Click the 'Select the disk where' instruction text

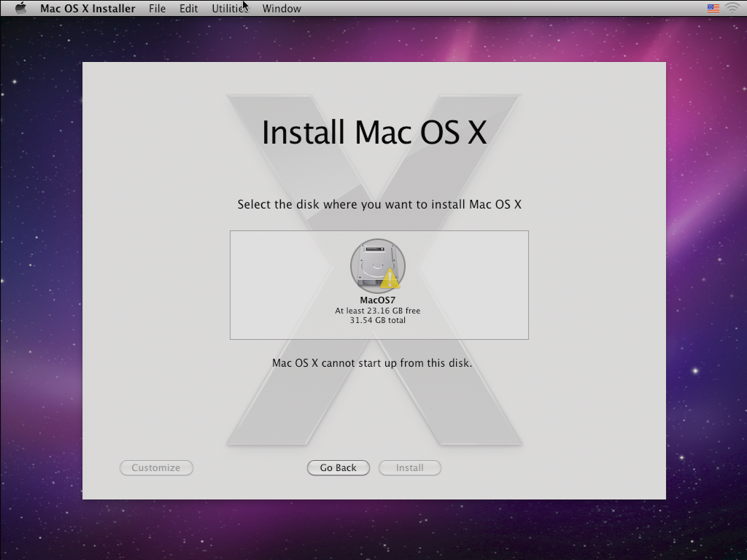pyautogui.click(x=379, y=204)
